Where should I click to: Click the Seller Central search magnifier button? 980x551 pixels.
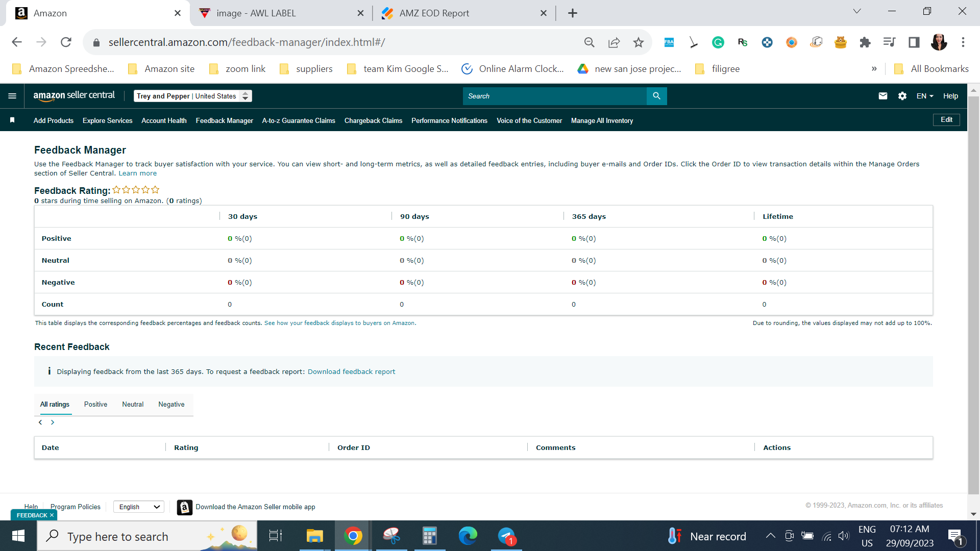656,96
